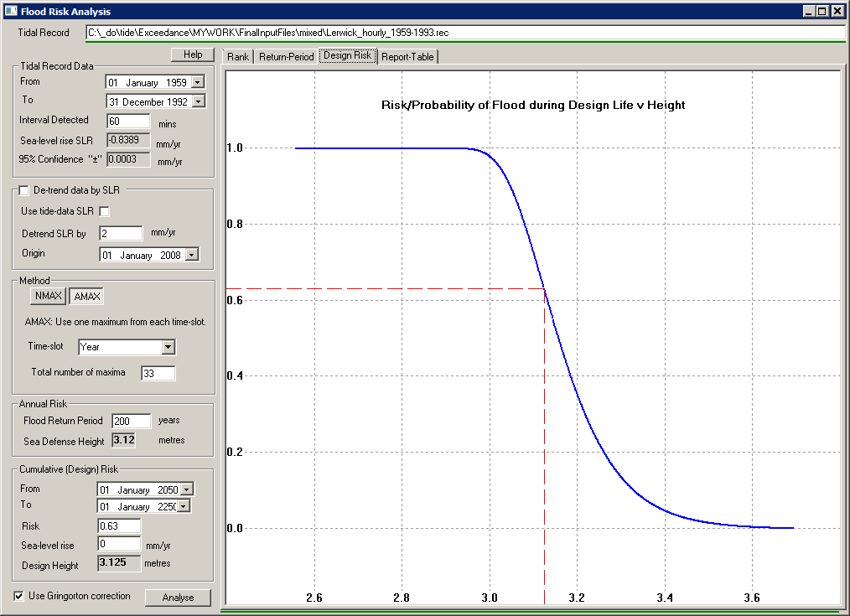Open Tidal Record To date dropdown

pos(199,101)
